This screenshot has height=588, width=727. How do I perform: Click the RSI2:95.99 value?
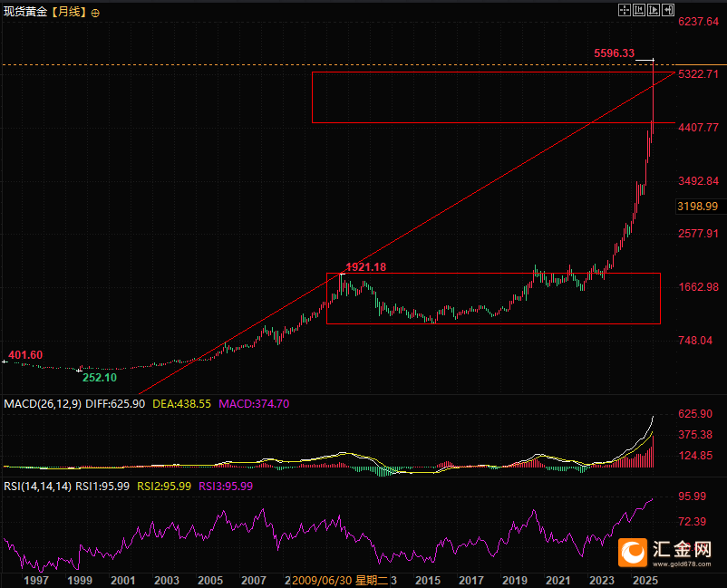point(164,487)
